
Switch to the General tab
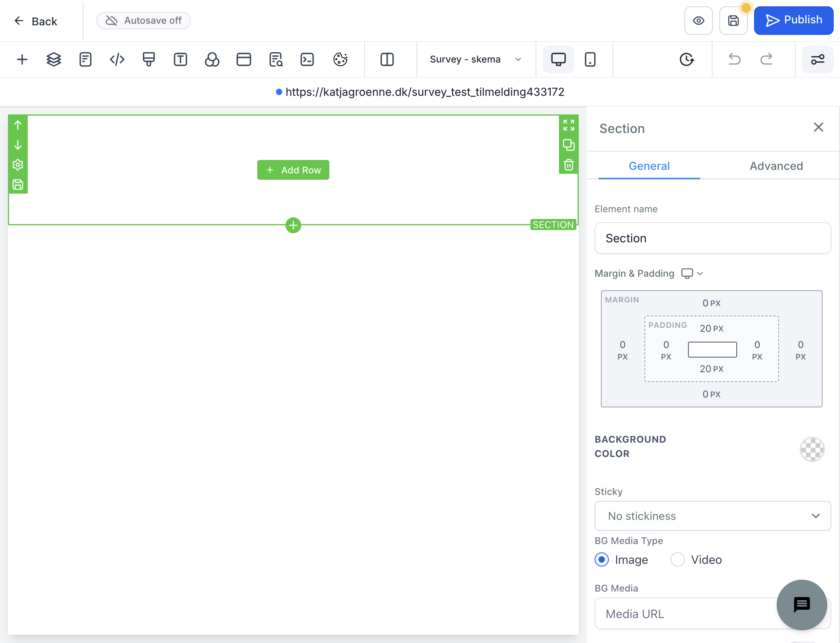(x=649, y=166)
